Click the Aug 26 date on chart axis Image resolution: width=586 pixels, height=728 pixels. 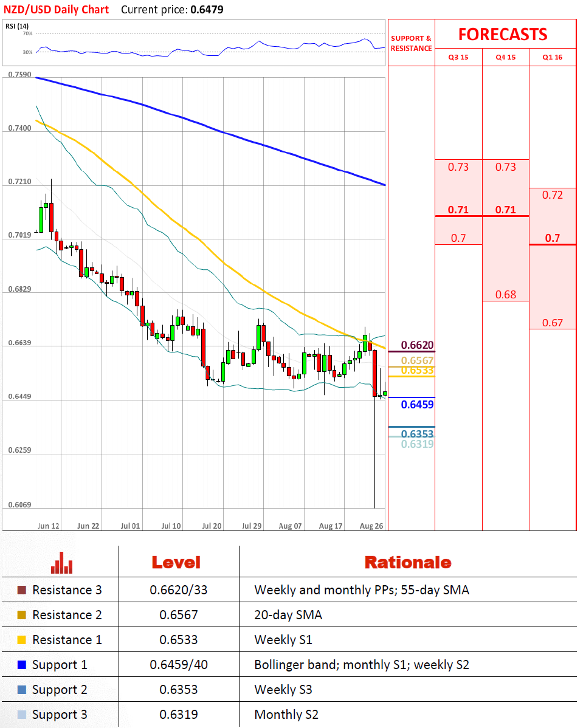coord(371,525)
